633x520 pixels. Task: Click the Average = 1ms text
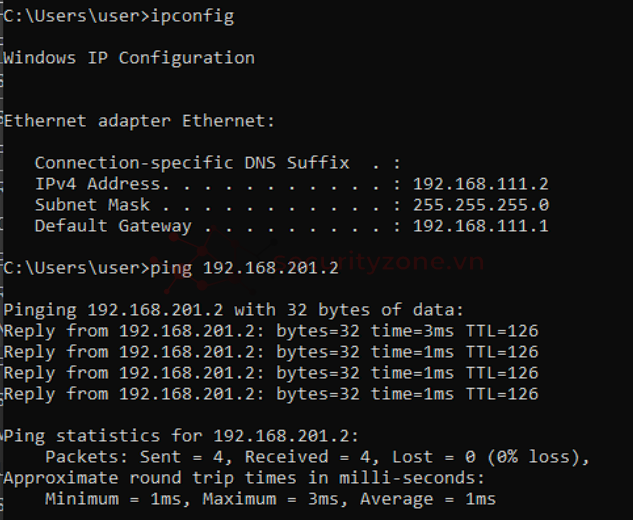pos(428,499)
